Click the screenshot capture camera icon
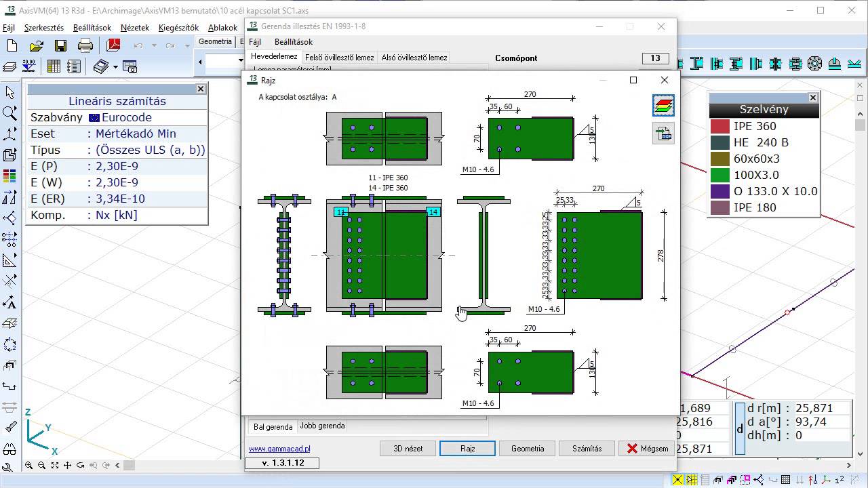This screenshot has height=488, width=868. (x=130, y=66)
